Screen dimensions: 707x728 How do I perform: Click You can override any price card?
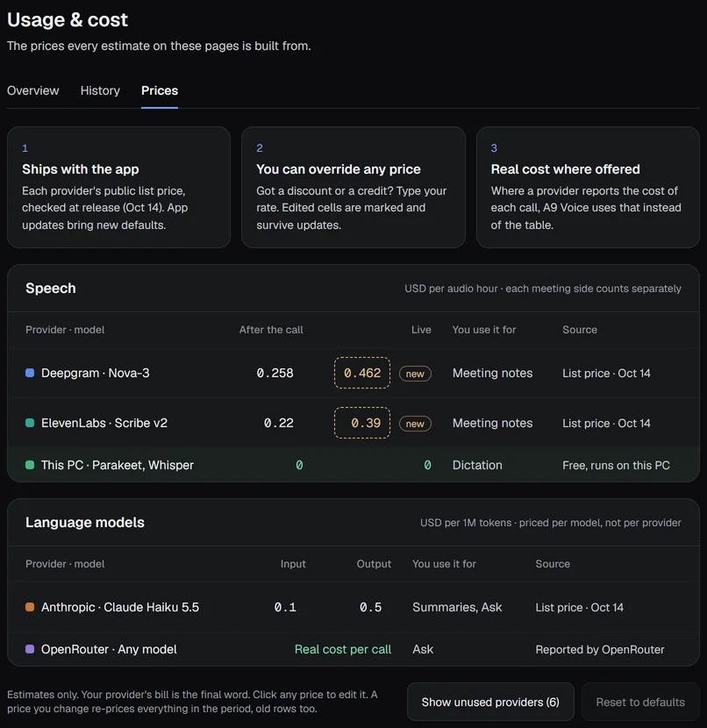[x=353, y=187]
